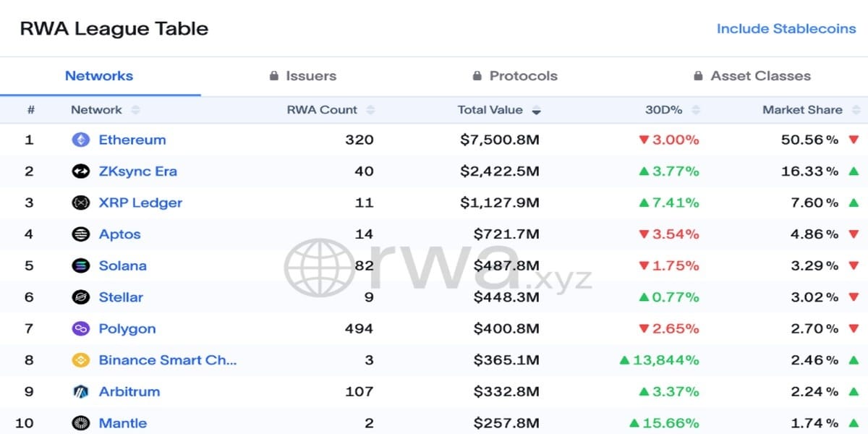The image size is (868, 434).
Task: Click the ZKsync Era RWA count 40
Action: (x=364, y=171)
